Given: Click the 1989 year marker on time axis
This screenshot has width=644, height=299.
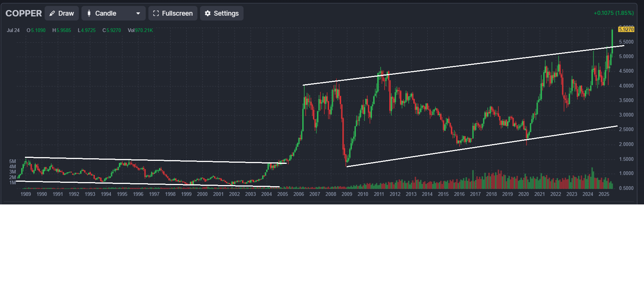Looking at the screenshot, I should pos(26,194).
